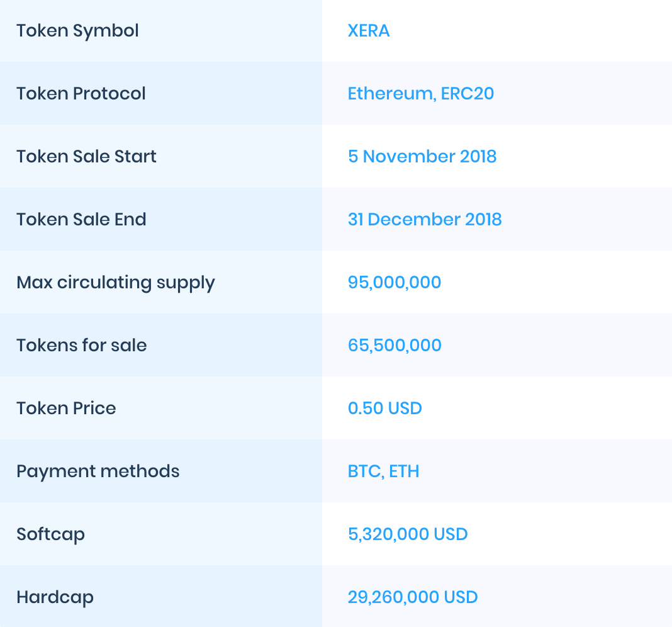The image size is (672, 627).
Task: Click the 65,500,000 tokens for sale value
Action: click(395, 346)
